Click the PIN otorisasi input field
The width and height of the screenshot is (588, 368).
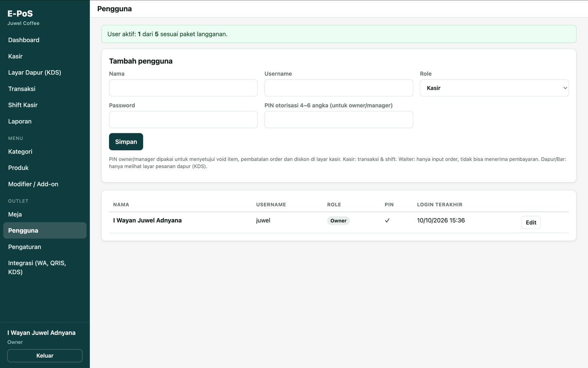(x=339, y=120)
